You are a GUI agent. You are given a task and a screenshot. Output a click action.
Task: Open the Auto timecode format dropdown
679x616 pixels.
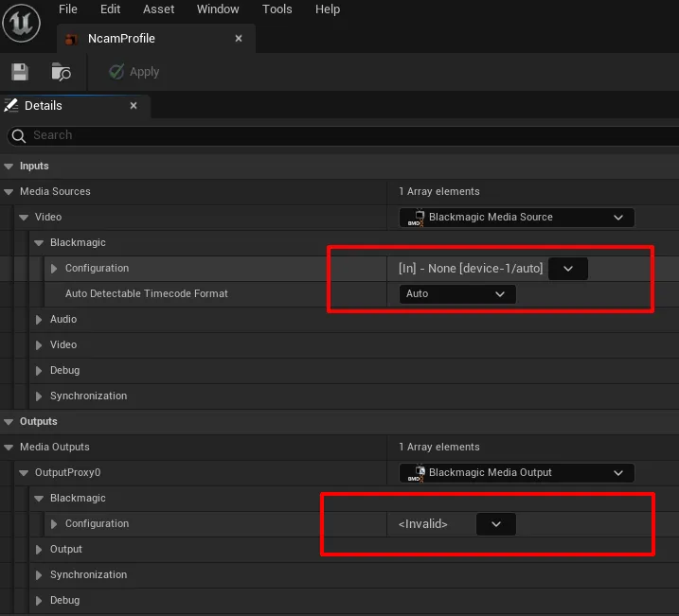[x=457, y=294]
